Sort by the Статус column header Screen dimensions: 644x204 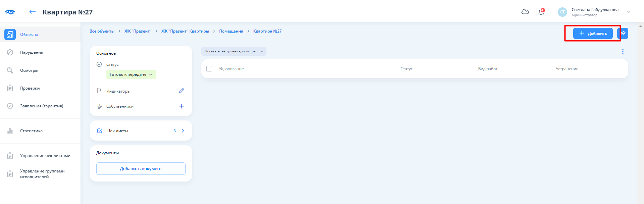[406, 69]
